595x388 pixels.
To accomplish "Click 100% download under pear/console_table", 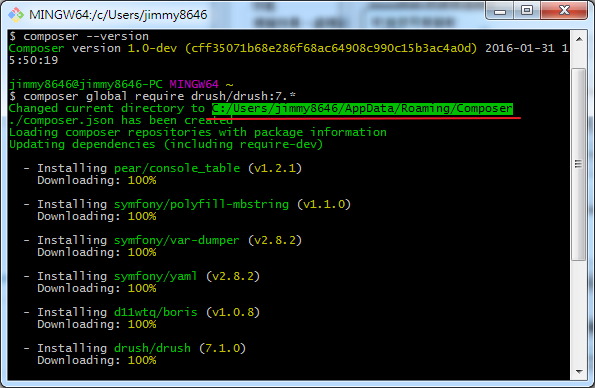I will 142,180.
